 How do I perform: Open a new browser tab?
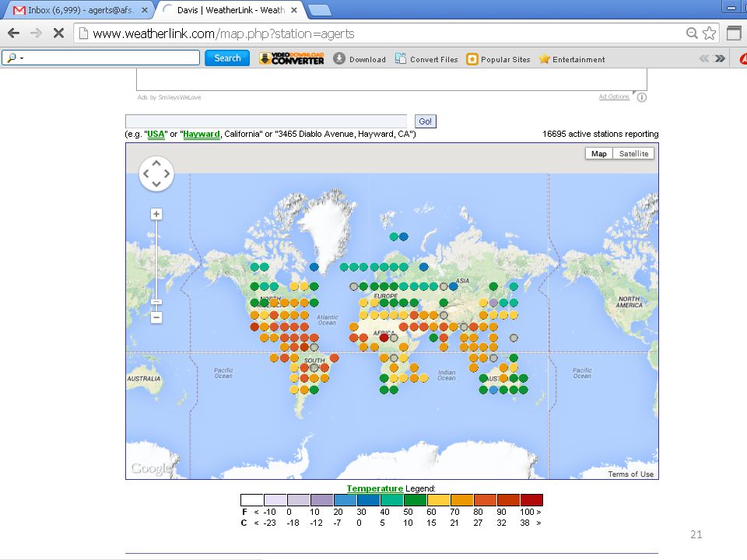(319, 10)
